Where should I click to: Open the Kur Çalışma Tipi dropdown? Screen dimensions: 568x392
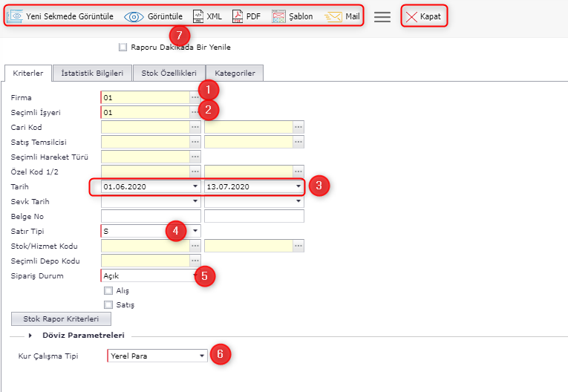(202, 356)
